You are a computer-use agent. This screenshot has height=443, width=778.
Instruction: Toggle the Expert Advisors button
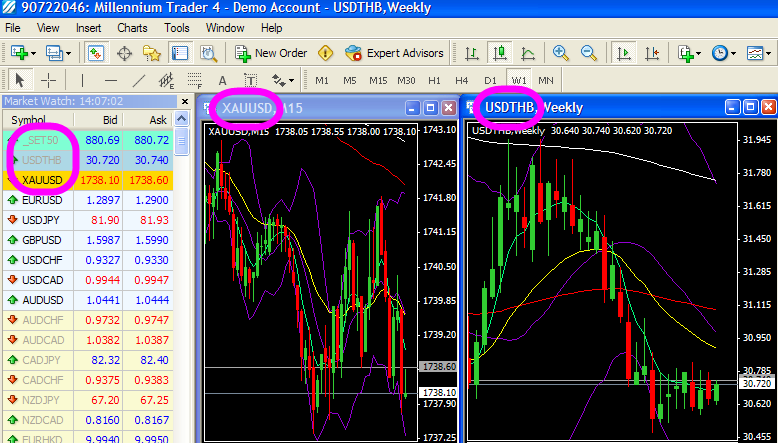tap(394, 53)
